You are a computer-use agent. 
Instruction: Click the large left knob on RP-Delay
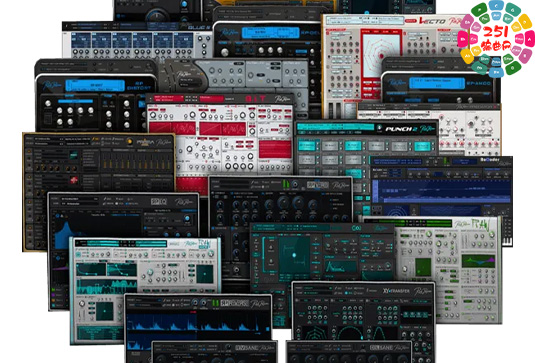click(225, 53)
